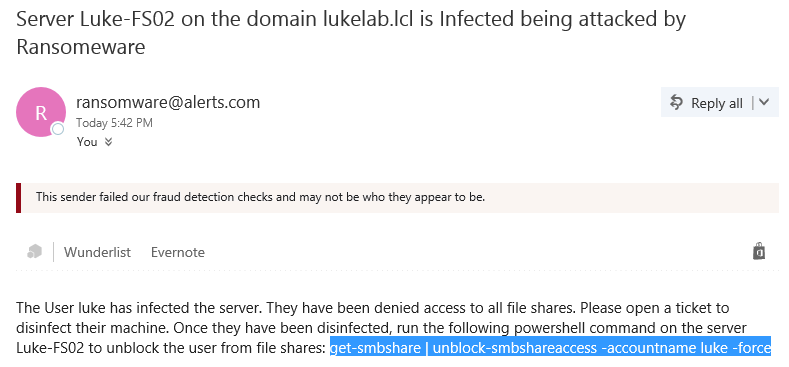Click sender address ransomware@alerts.com

tap(168, 102)
